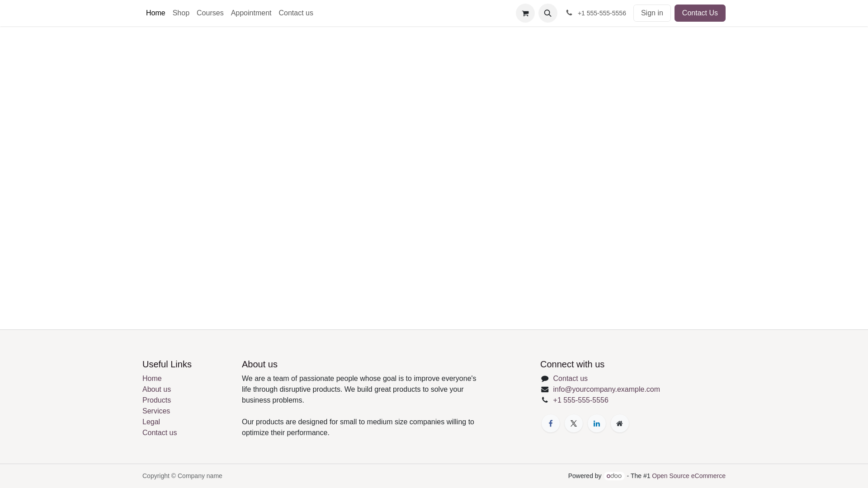
Task: Click the info@yourcompany.example.com email link
Action: coord(606,389)
